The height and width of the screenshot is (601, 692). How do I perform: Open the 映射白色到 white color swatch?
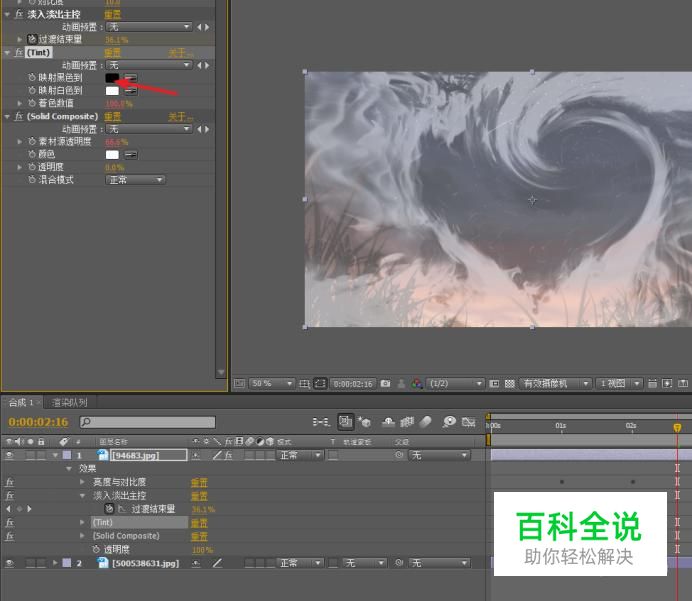pos(112,91)
